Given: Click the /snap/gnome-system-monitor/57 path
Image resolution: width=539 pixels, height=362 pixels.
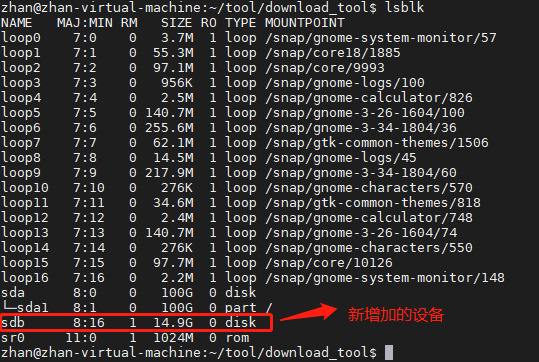Looking at the screenshot, I should click(x=381, y=38).
